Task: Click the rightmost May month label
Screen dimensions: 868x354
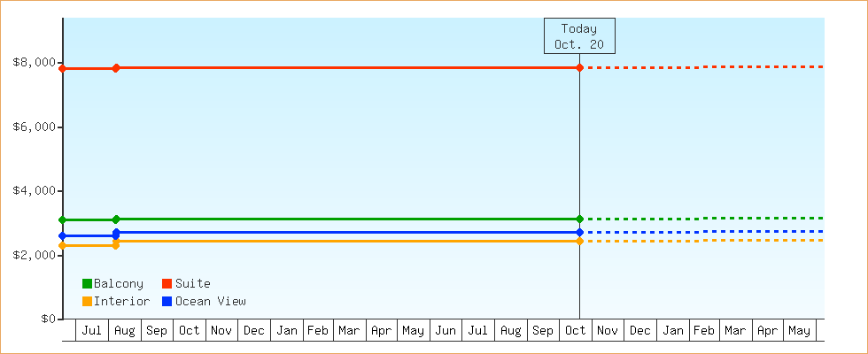Action: [799, 331]
